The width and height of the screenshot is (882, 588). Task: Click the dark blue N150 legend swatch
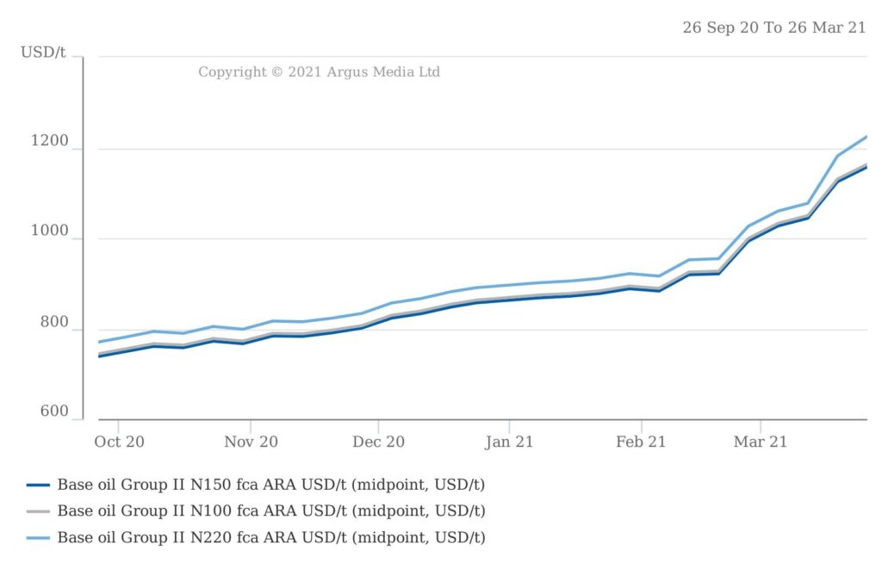(x=39, y=485)
